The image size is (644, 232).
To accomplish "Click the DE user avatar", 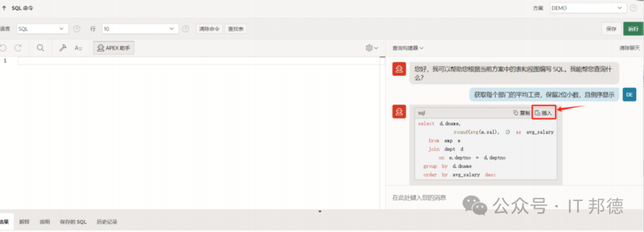I will point(629,94).
